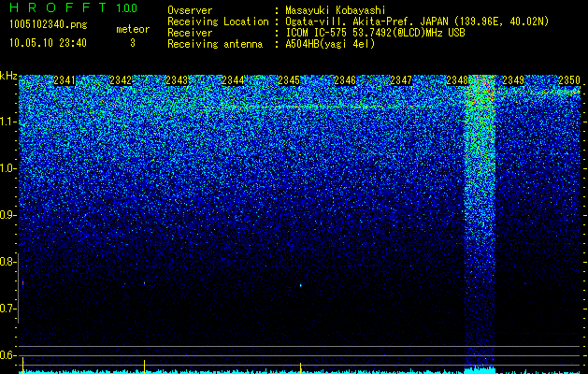This screenshot has width=588, height=374.
Task: Click the meteor count 3
Action: click(x=133, y=43)
